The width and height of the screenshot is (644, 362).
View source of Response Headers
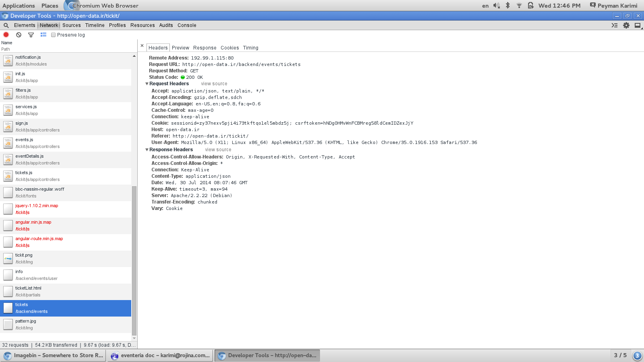[218, 150]
